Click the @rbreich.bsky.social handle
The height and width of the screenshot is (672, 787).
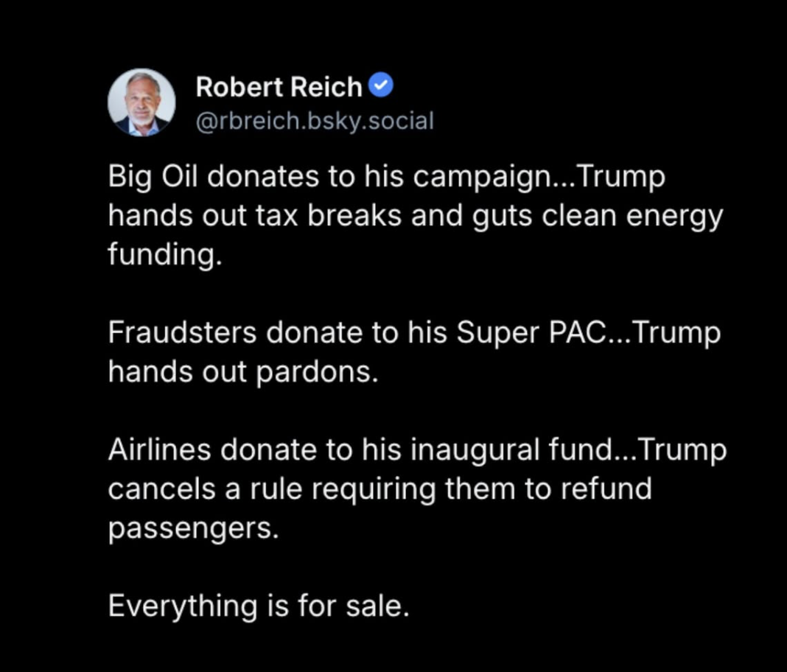click(315, 121)
